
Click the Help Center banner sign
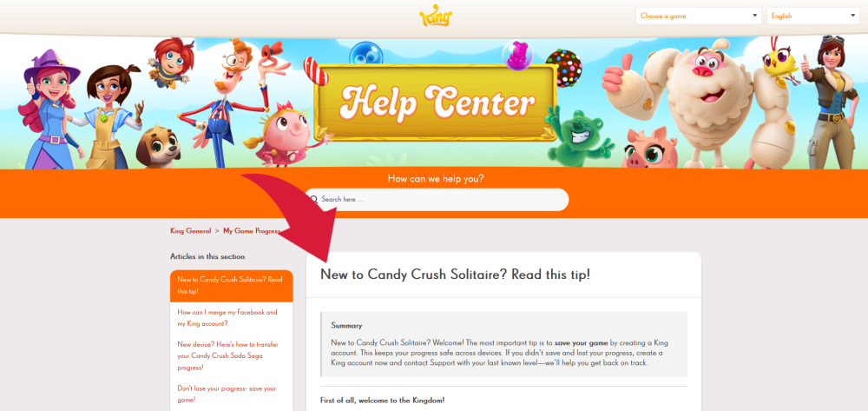(437, 103)
